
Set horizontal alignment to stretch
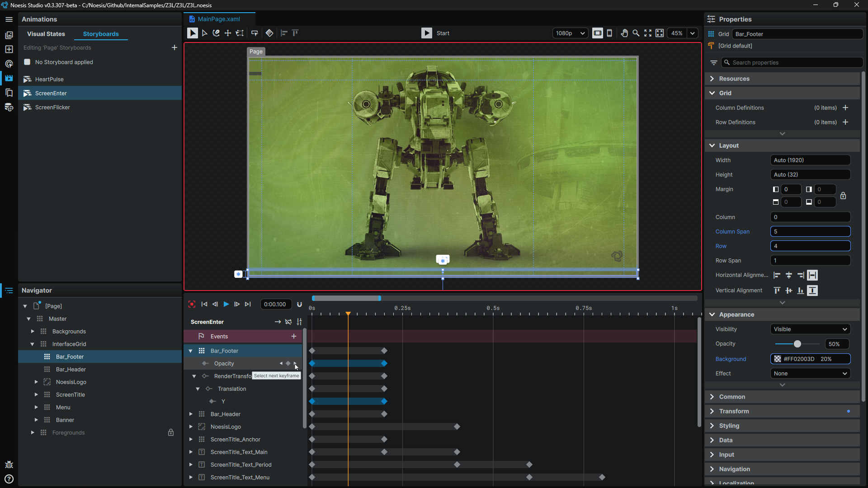[x=812, y=275]
